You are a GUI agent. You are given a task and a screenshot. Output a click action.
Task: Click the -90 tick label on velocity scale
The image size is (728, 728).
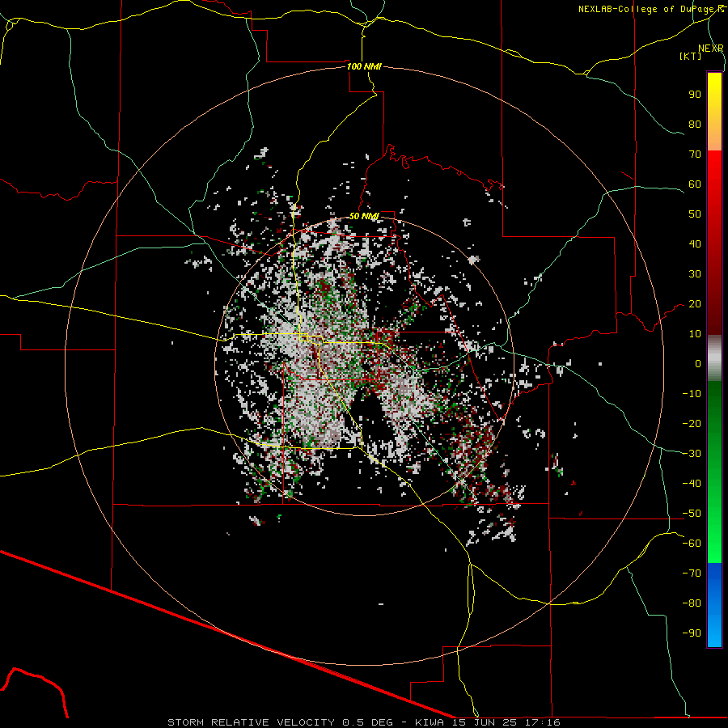coord(692,633)
